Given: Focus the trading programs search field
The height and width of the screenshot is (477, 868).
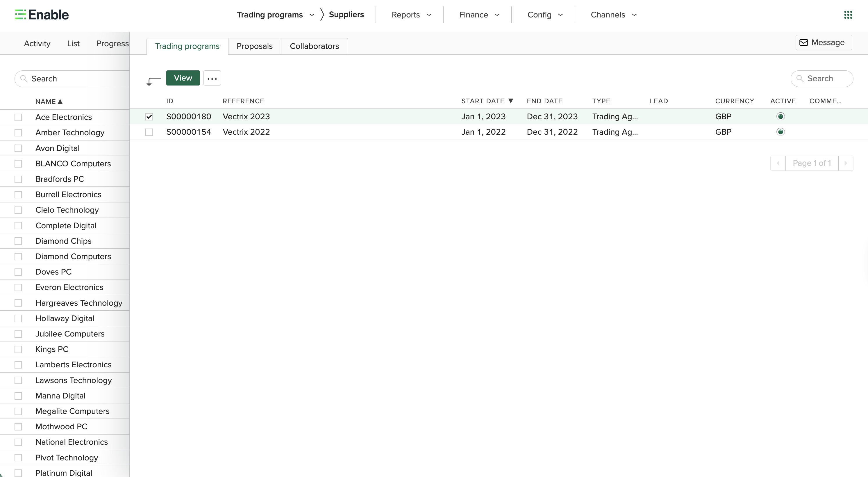Looking at the screenshot, I should (x=822, y=79).
